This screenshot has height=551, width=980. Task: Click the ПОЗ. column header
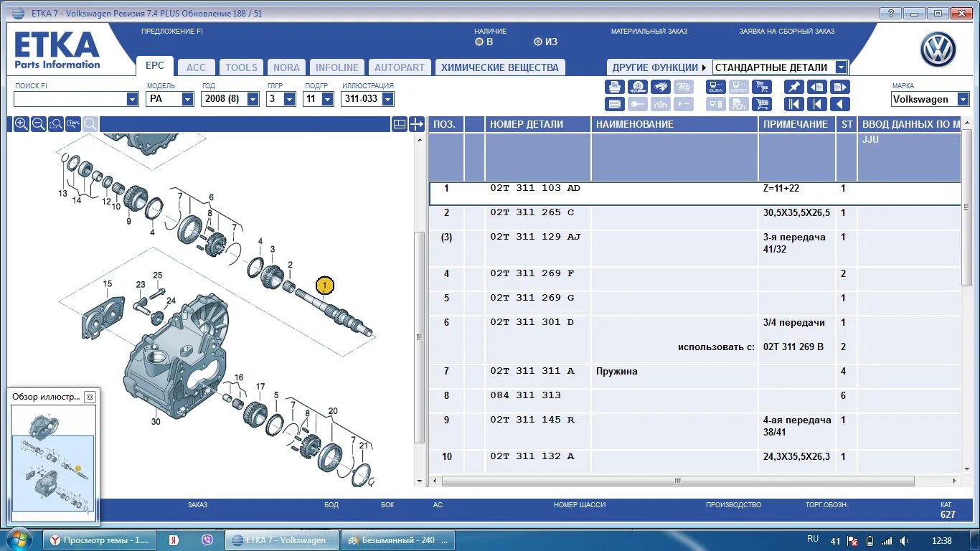click(446, 124)
